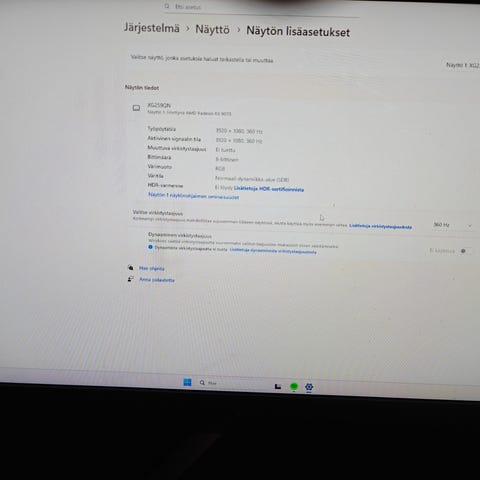480x480 pixels.
Task: Click the Settings gear icon in taskbar
Action: [x=309, y=387]
